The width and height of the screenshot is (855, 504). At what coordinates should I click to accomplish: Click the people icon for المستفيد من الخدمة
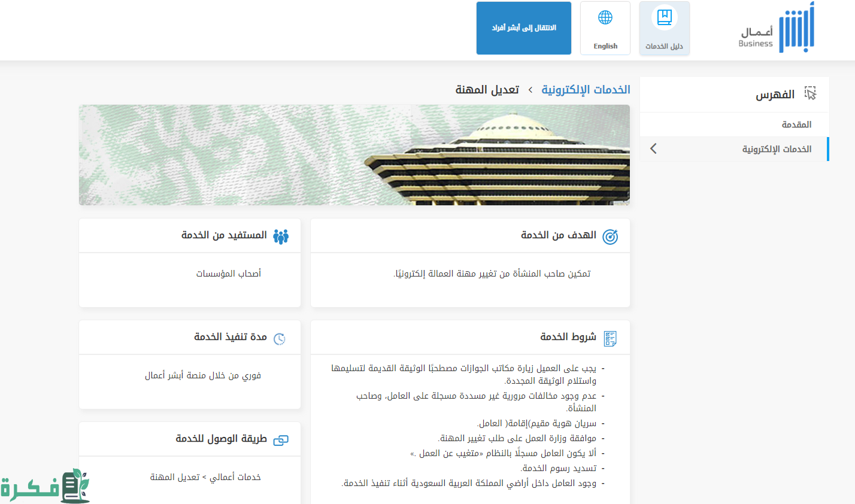[280, 236]
